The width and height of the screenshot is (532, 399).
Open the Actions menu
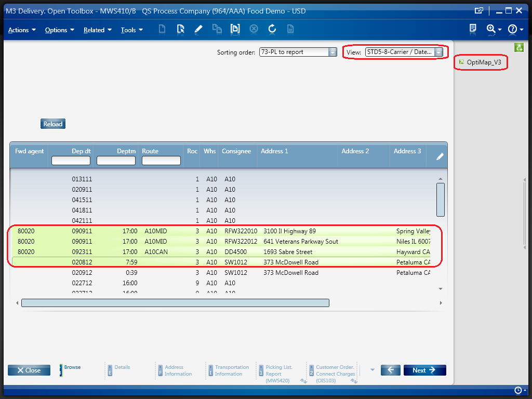(22, 30)
